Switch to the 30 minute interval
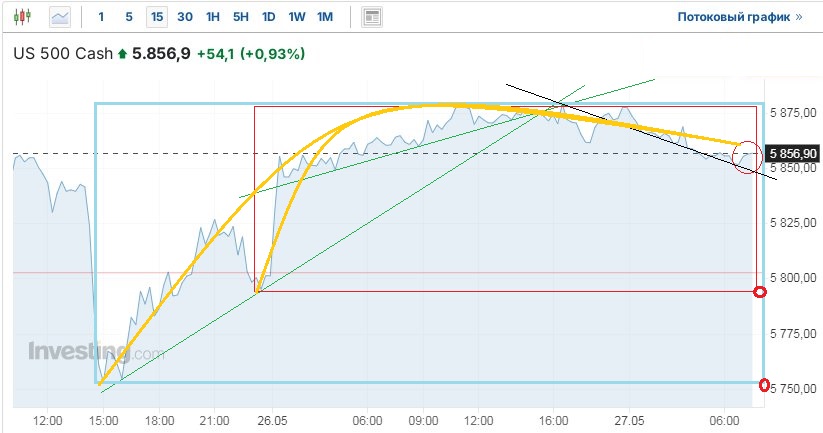This screenshot has height=433, width=823. pyautogui.click(x=185, y=17)
